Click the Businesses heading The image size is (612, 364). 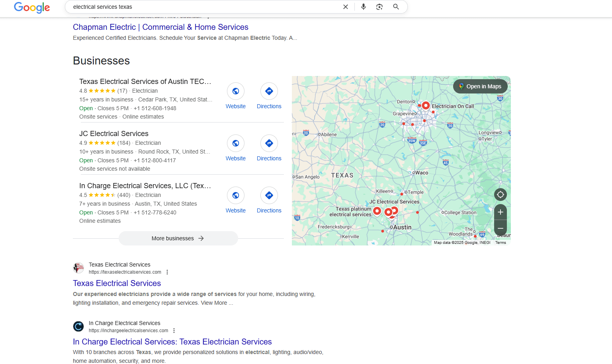102,60
